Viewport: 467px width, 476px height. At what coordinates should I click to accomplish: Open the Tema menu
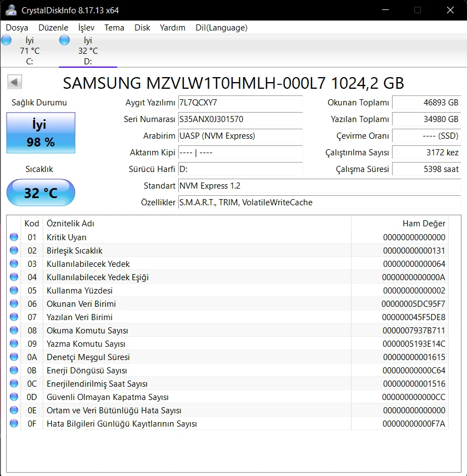[x=114, y=28]
